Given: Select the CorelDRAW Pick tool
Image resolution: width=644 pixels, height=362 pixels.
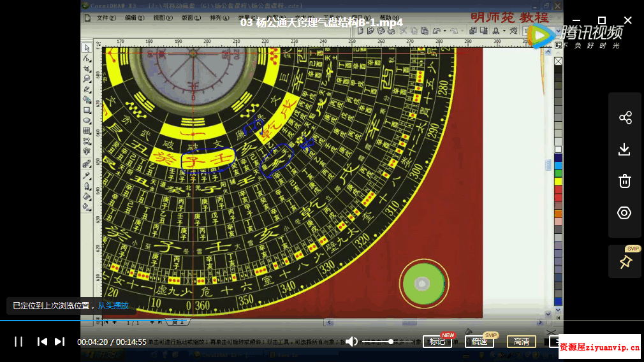Looking at the screenshot, I should tap(87, 48).
